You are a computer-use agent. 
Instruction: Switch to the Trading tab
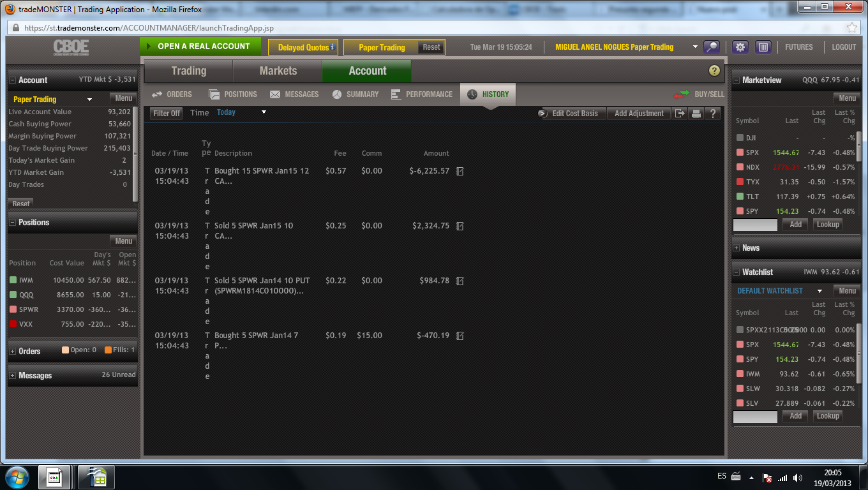[189, 71]
